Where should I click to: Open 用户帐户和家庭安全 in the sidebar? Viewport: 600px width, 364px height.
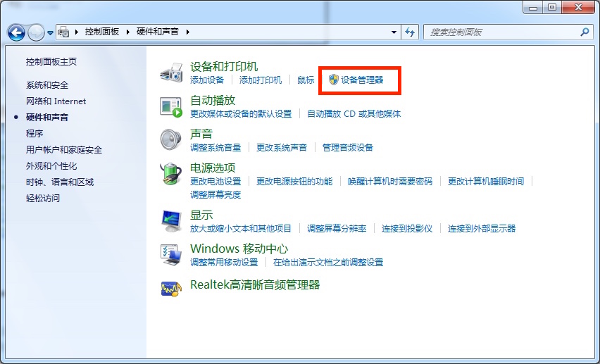click(x=64, y=150)
